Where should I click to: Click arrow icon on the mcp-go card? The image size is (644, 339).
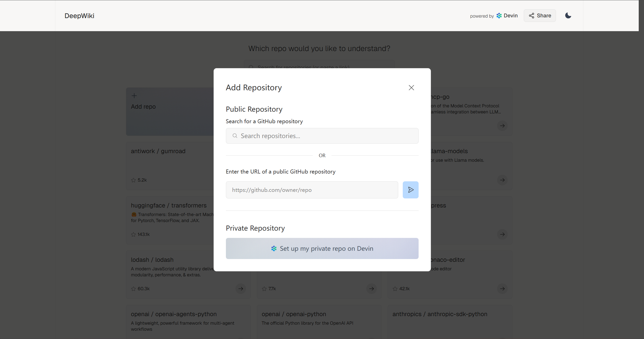tap(502, 126)
